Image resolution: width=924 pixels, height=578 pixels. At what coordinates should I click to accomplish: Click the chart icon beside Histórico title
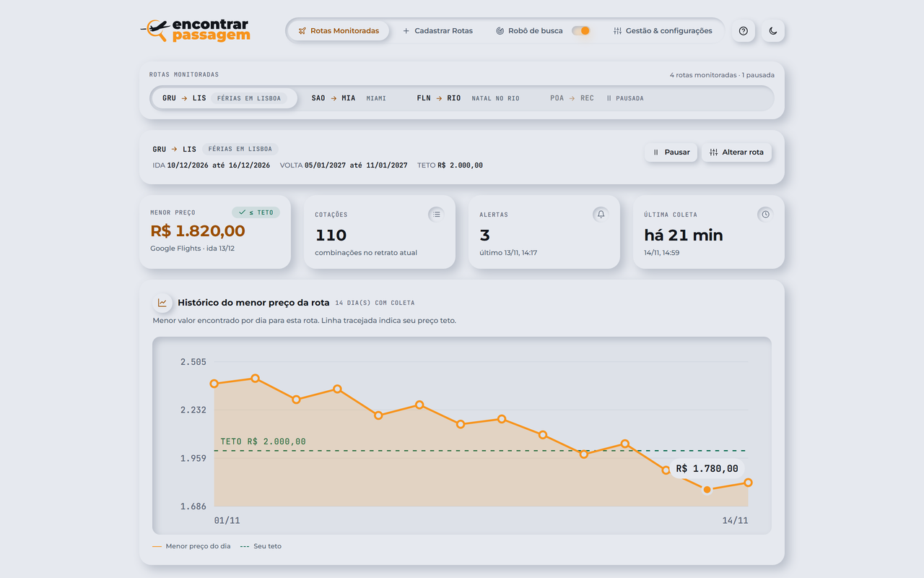point(162,303)
